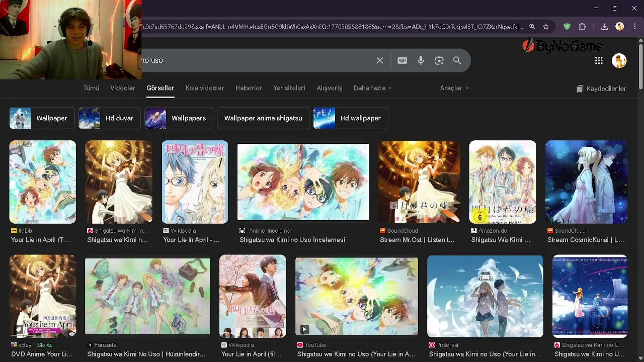Viewport: 644px width, 362px height.
Task: Open the YouTube video thumbnail
Action: pos(357,296)
